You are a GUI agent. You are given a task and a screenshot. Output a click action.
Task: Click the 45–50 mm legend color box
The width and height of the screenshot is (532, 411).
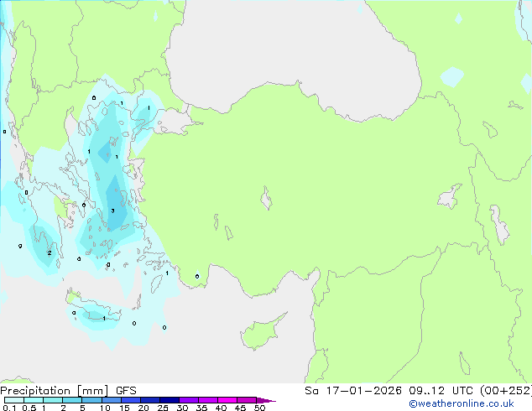point(247,400)
